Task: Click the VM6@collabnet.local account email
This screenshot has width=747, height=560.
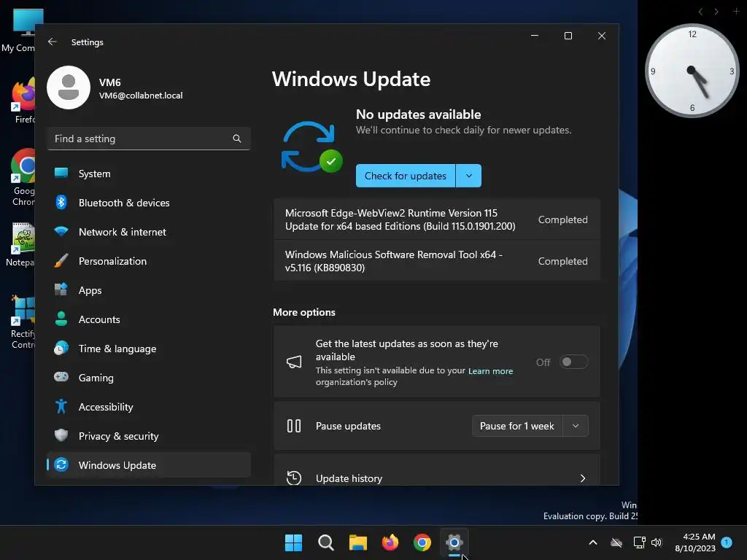Action: pyautogui.click(x=141, y=96)
